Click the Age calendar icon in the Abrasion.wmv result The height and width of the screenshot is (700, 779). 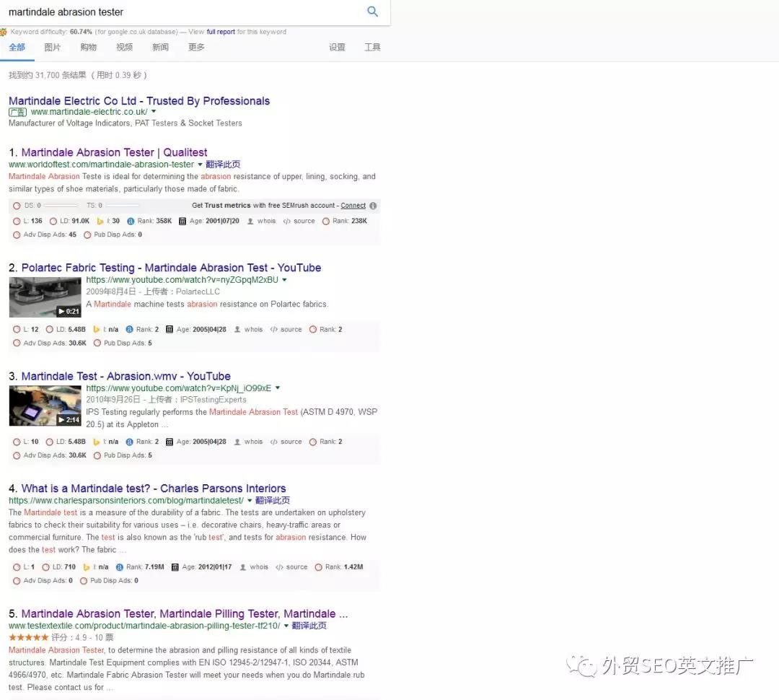pos(170,442)
